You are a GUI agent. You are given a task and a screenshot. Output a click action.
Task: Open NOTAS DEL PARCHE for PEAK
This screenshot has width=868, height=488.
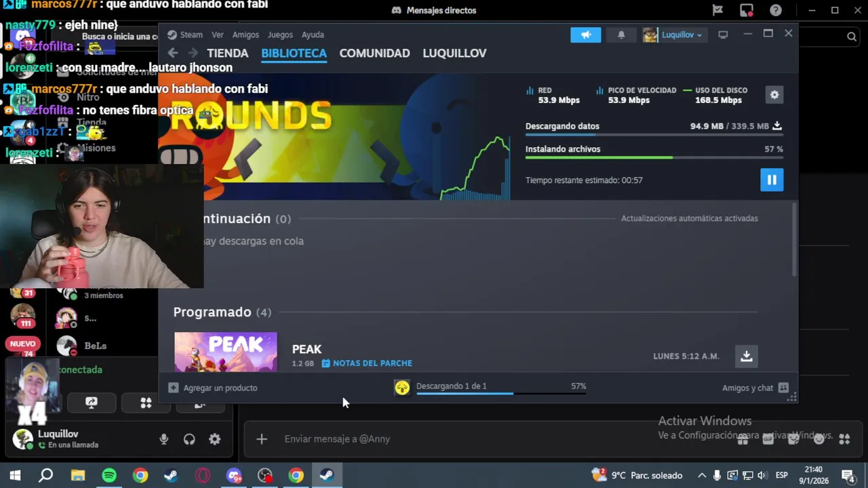367,363
